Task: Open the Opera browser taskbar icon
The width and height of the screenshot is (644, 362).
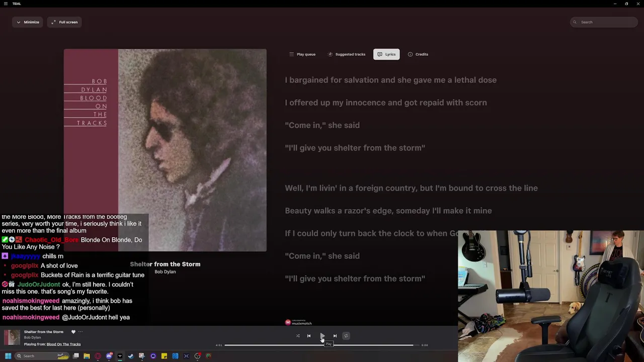Action: 98,356
